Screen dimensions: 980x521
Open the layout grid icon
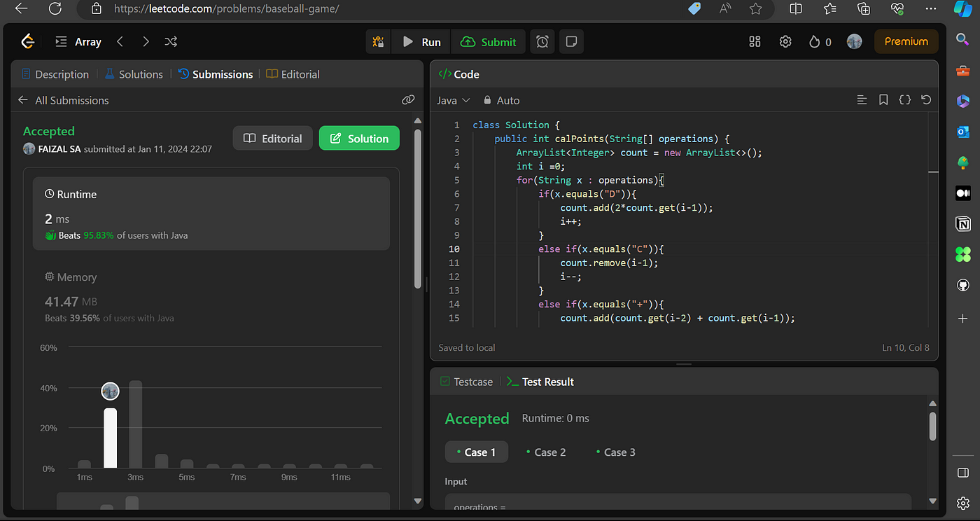[755, 42]
